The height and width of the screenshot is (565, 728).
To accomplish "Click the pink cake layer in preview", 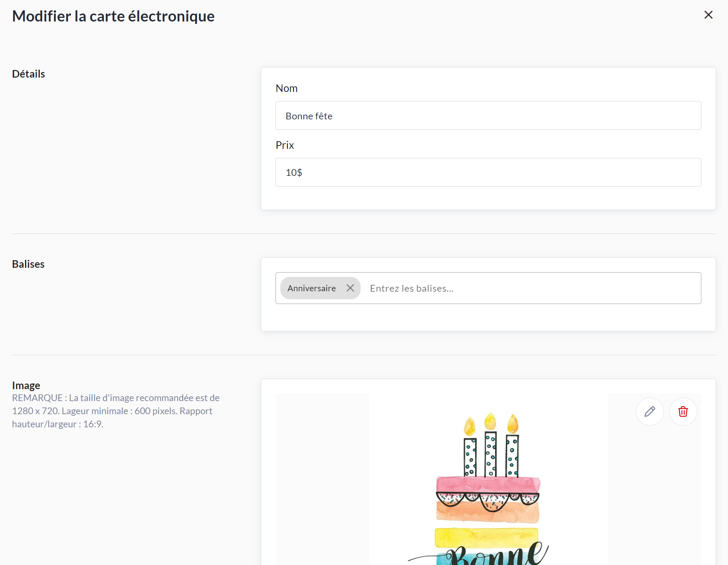I will 488,485.
